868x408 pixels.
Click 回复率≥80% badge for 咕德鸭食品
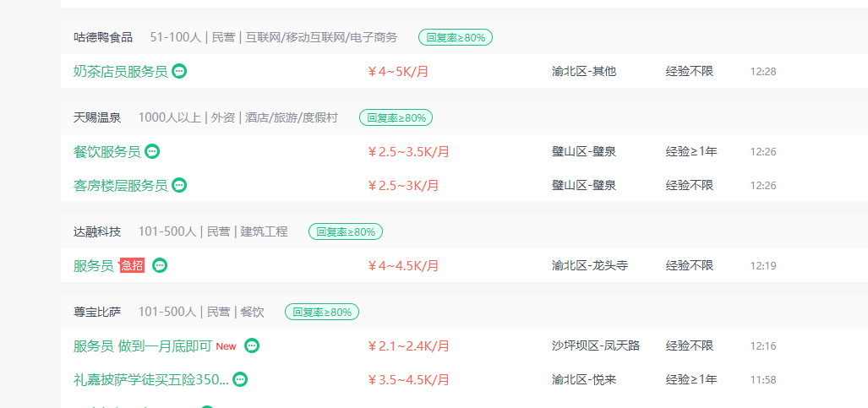pyautogui.click(x=456, y=38)
